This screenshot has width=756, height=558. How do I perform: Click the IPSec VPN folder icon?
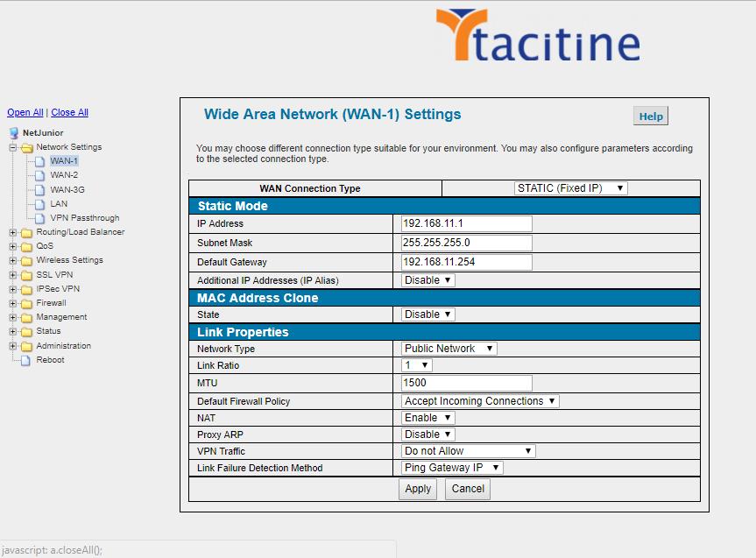tap(26, 289)
